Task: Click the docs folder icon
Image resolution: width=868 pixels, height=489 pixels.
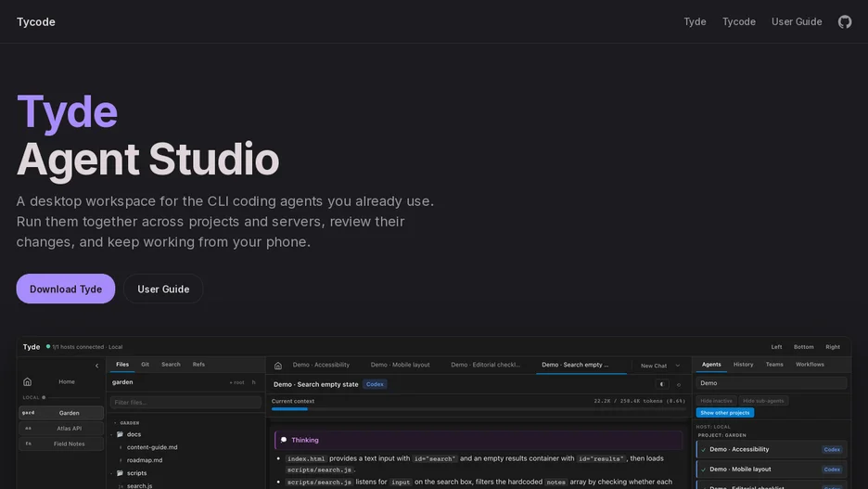Action: pyautogui.click(x=120, y=434)
